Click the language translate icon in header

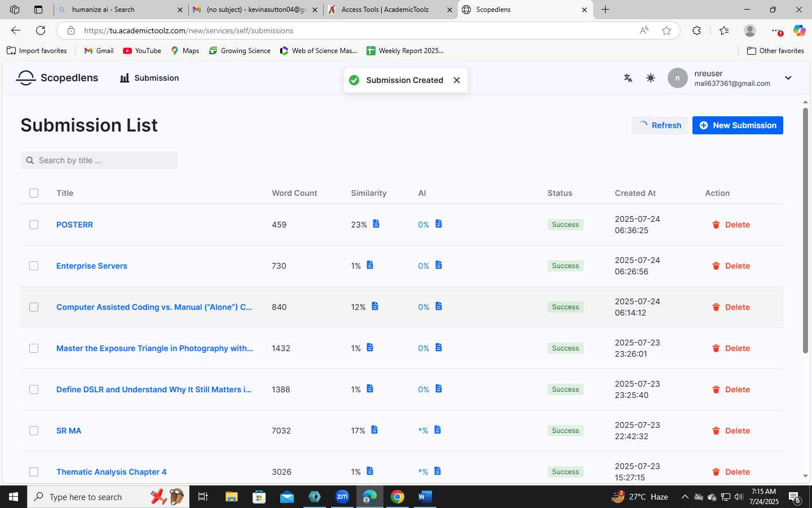[x=628, y=78]
